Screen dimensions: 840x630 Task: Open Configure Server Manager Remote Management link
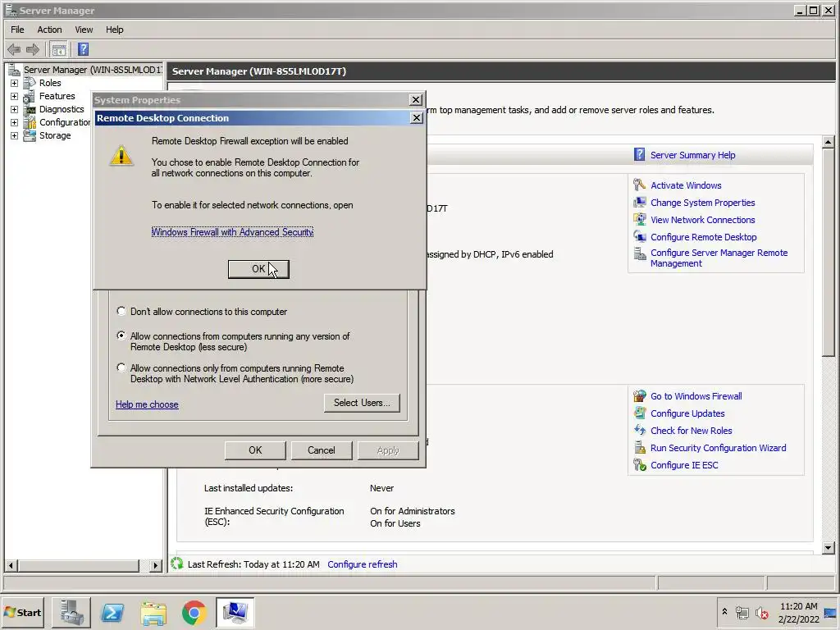pos(719,258)
